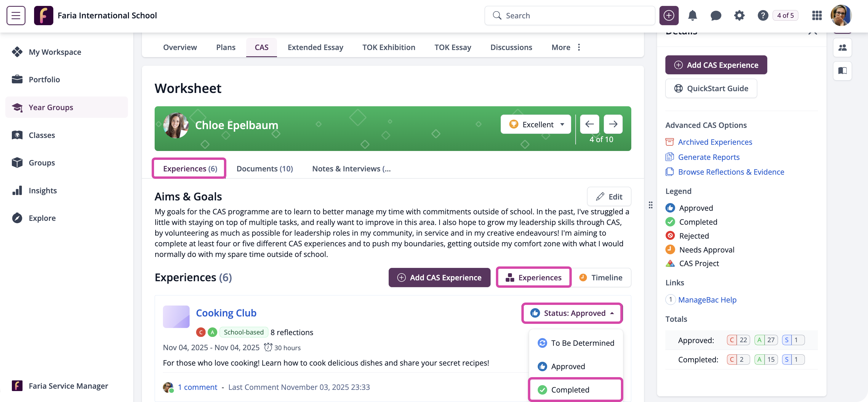Screen dimensions: 868x402
Task: Switch to Documents (10) tab
Action: click(x=265, y=169)
